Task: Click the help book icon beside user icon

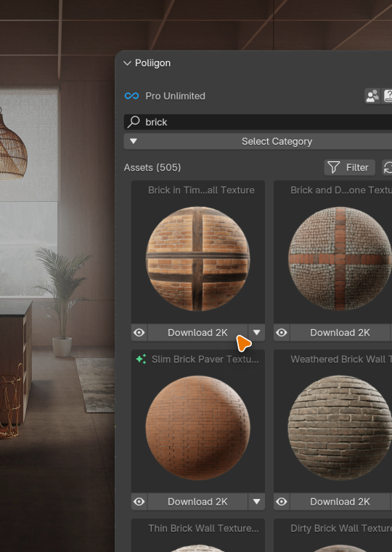Action: click(388, 96)
